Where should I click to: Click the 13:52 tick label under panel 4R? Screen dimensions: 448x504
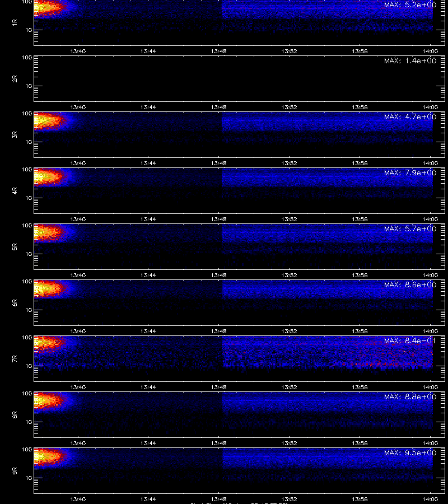(x=289, y=219)
